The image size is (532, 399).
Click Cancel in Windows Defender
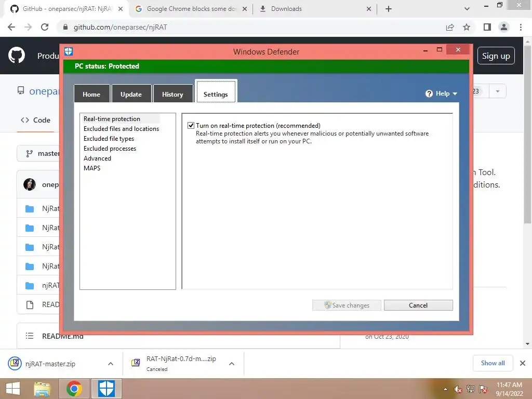coord(418,305)
